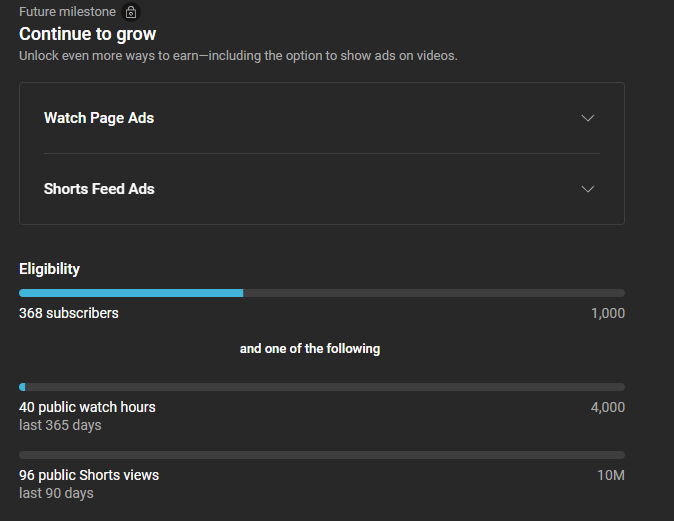Click the 10M Shorts views goal
This screenshot has height=521, width=674.
click(611, 475)
